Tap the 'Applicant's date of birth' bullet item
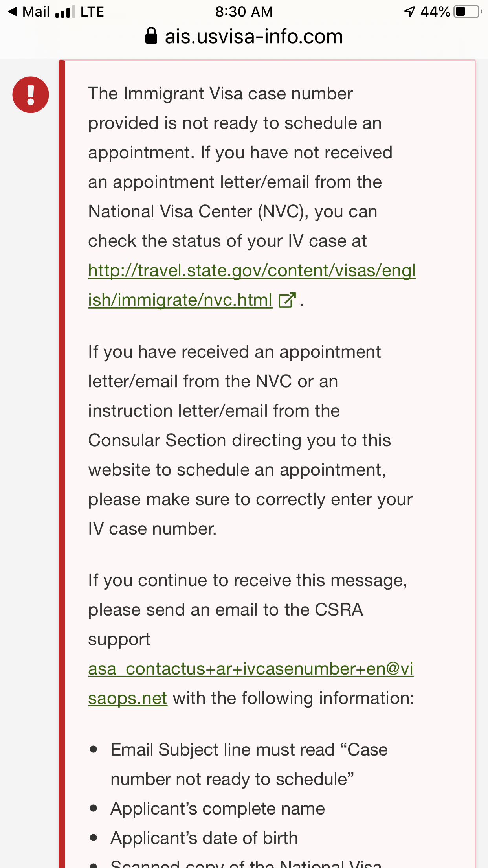 pos(204,838)
